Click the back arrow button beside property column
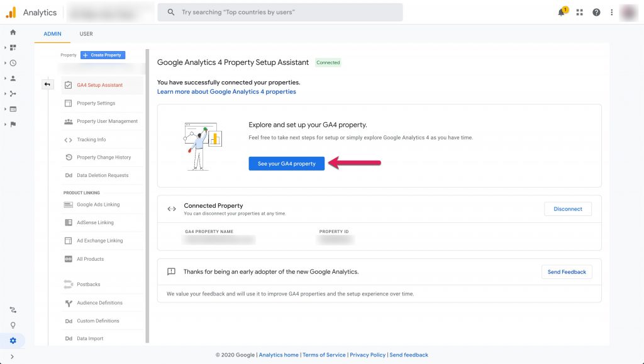The width and height of the screenshot is (644, 364). point(47,84)
